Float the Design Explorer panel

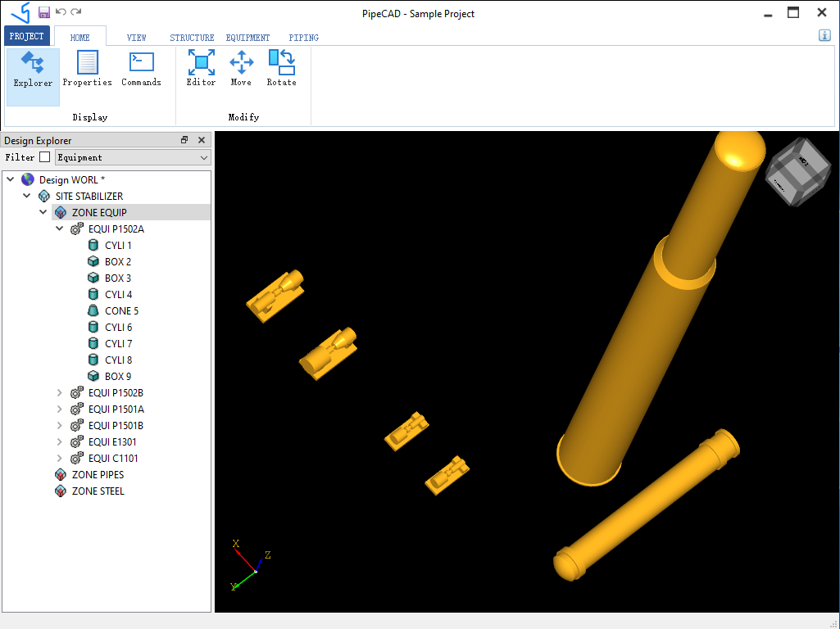click(184, 140)
